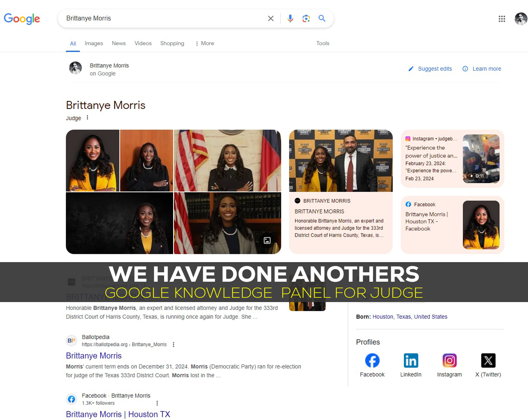The width and height of the screenshot is (528, 420).
Task: Open the search Tools options
Action: (x=323, y=43)
